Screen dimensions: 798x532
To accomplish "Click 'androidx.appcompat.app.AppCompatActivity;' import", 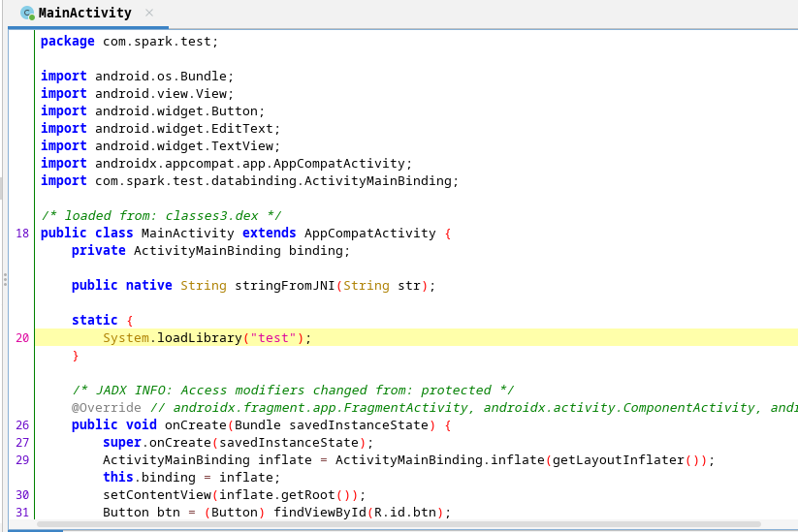I will pos(253,163).
